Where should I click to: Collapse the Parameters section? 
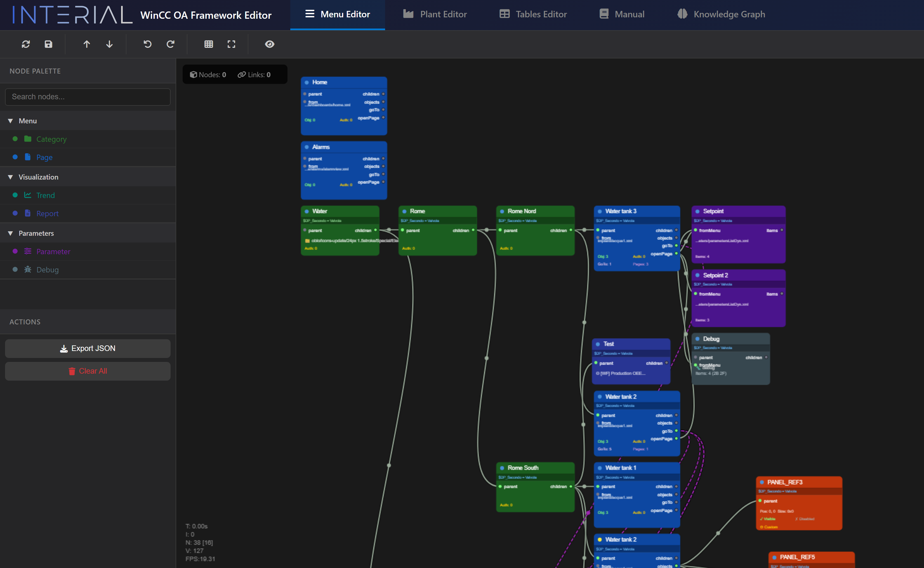(x=10, y=233)
